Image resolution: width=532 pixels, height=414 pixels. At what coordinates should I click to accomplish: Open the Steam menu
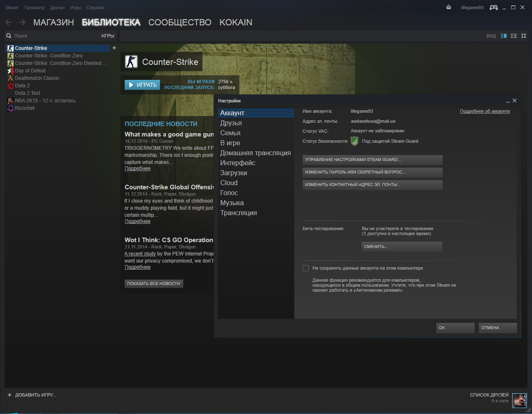click(x=12, y=7)
